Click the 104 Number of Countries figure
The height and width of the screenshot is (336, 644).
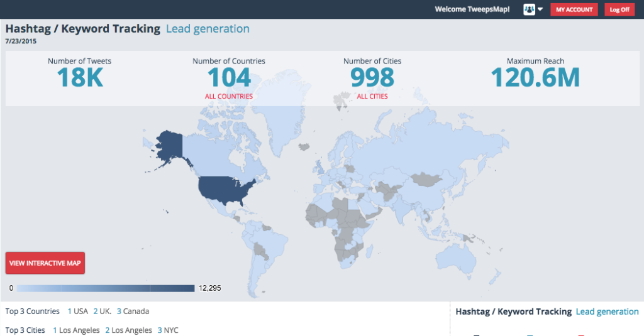click(229, 78)
